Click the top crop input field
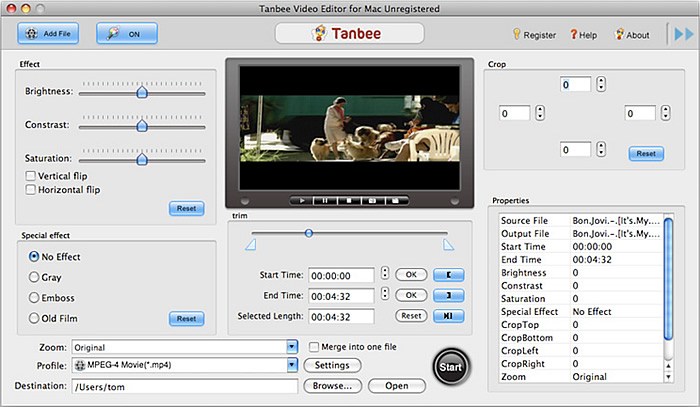Viewport: 700px width, 407px height. (x=575, y=85)
